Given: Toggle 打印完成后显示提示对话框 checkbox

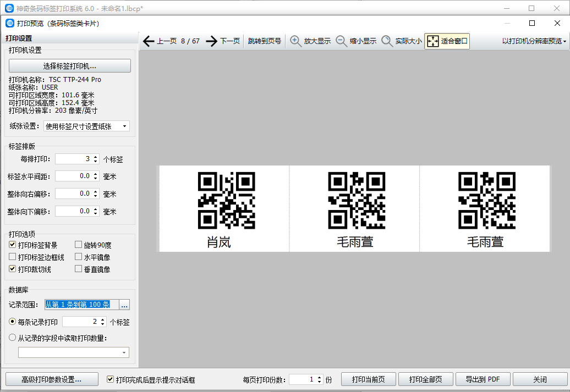Looking at the screenshot, I should [x=110, y=379].
